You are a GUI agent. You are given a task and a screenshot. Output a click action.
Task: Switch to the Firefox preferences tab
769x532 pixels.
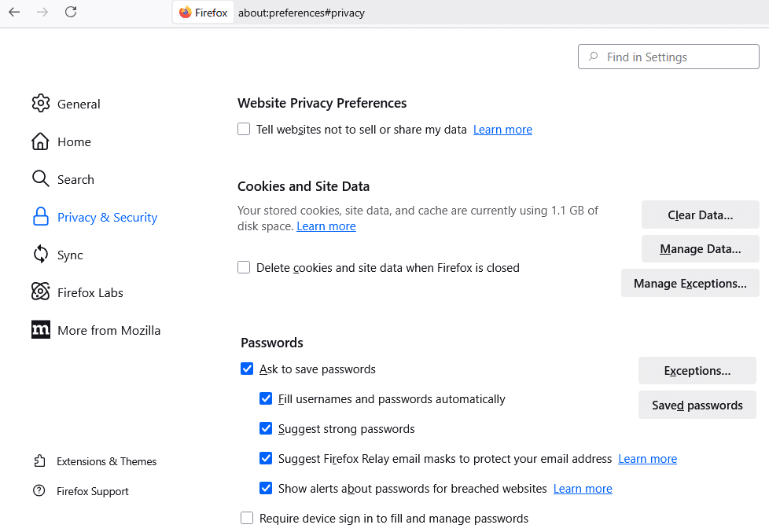click(x=203, y=12)
